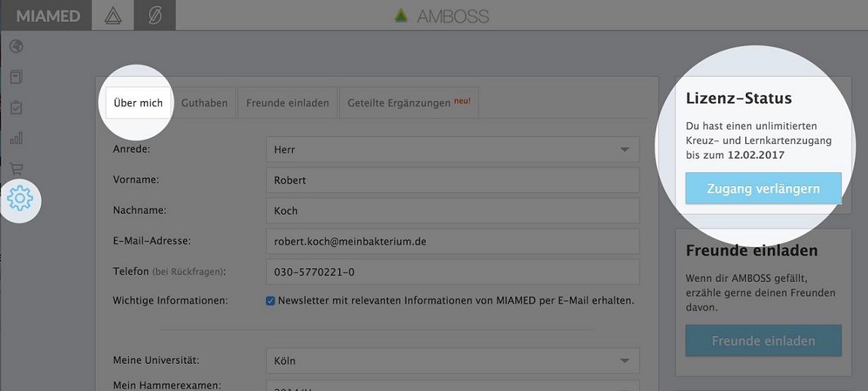This screenshot has width=868, height=391.
Task: Click the Lizenz-Status heading
Action: tap(738, 99)
